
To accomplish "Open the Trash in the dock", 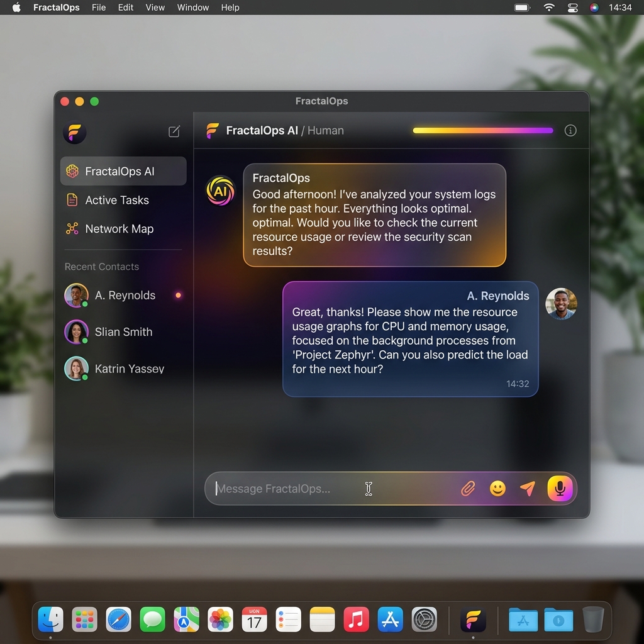I will pos(593,619).
